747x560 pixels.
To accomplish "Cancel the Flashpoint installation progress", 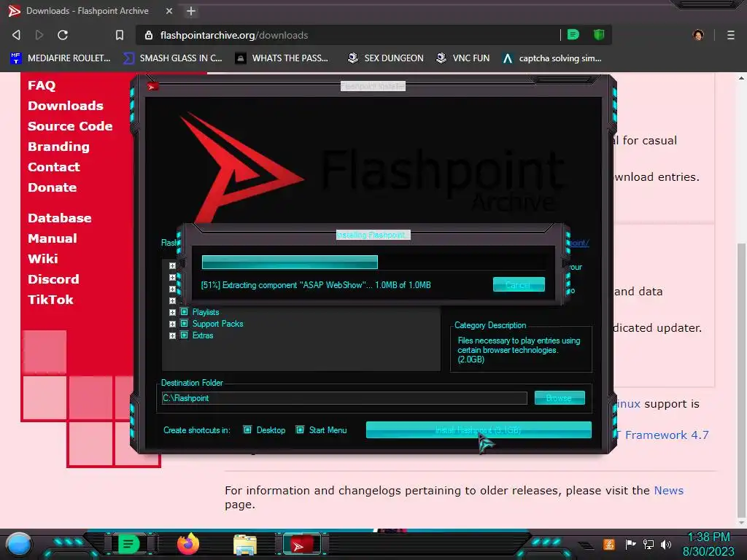I will [x=519, y=285].
